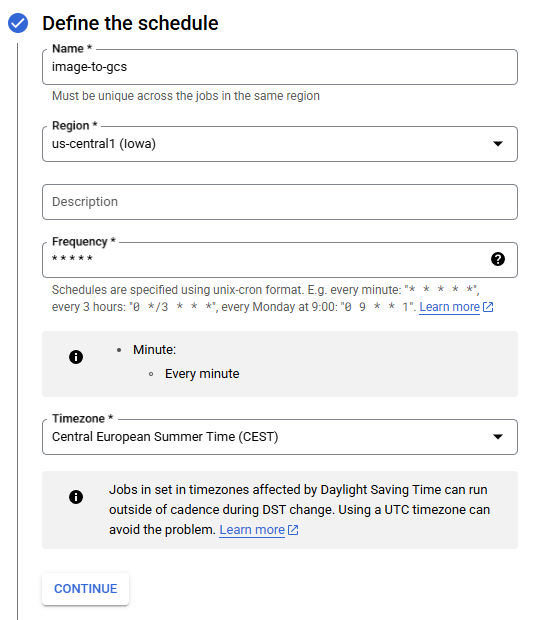Open the Frequency help question-mark icon

coord(498,259)
